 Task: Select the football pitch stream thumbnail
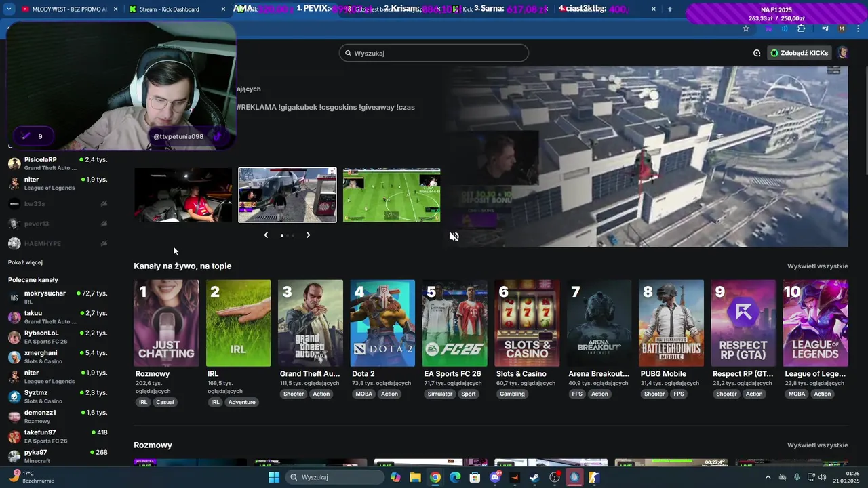pyautogui.click(x=392, y=195)
